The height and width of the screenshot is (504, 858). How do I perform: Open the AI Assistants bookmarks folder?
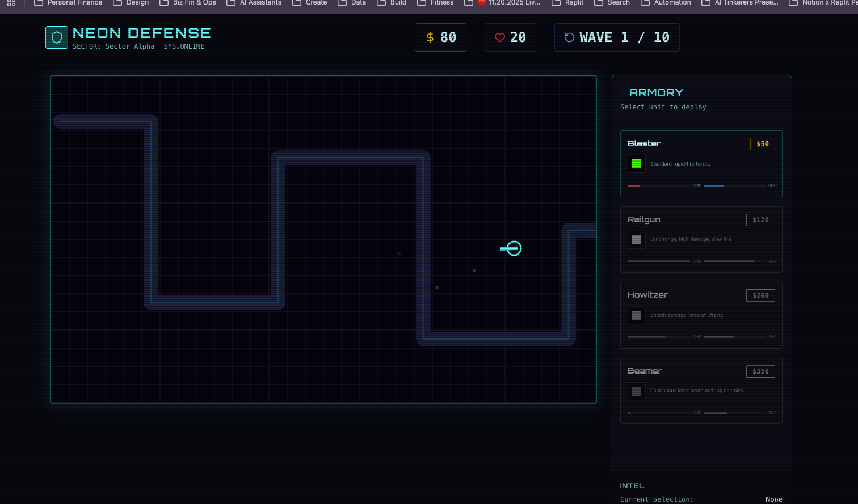pyautogui.click(x=254, y=3)
